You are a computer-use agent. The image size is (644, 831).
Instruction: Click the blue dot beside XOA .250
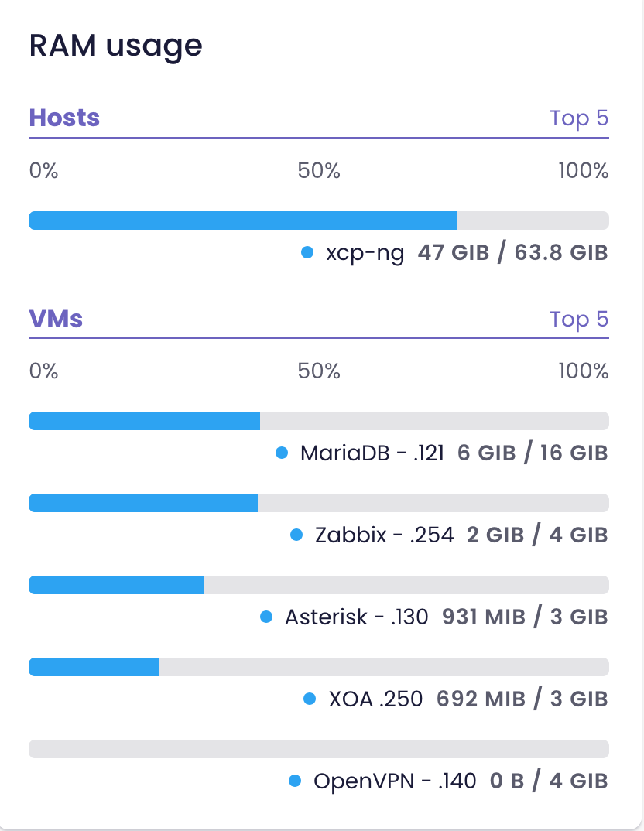(310, 699)
